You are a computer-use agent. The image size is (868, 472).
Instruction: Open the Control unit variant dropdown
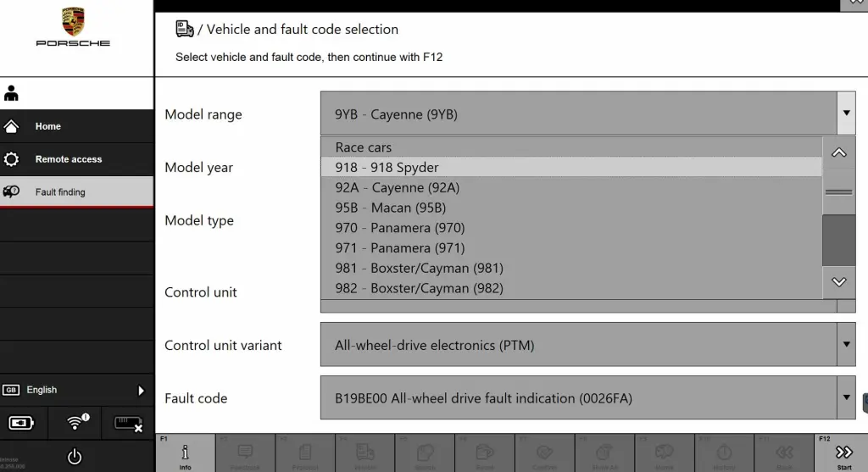(845, 345)
